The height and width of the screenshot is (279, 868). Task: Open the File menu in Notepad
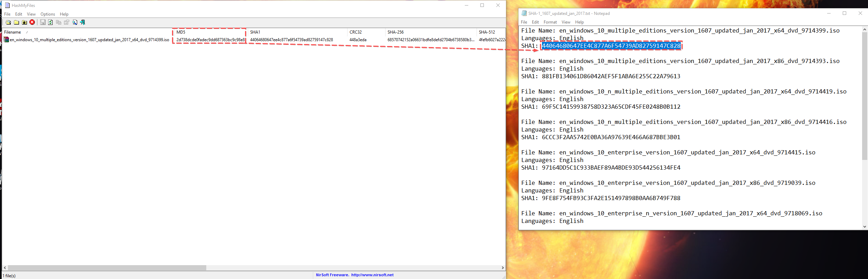click(x=524, y=22)
